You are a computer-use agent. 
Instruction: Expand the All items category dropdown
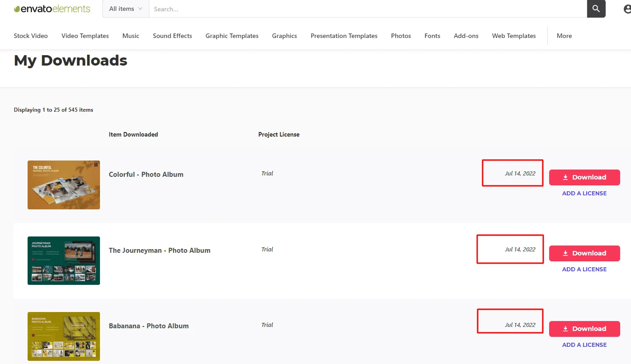tap(126, 9)
